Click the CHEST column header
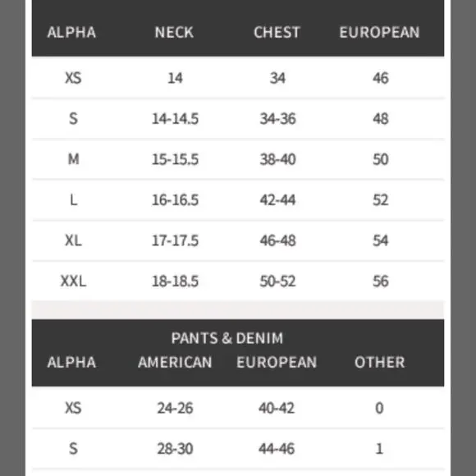The height and width of the screenshot is (476, 476). pyautogui.click(x=277, y=32)
